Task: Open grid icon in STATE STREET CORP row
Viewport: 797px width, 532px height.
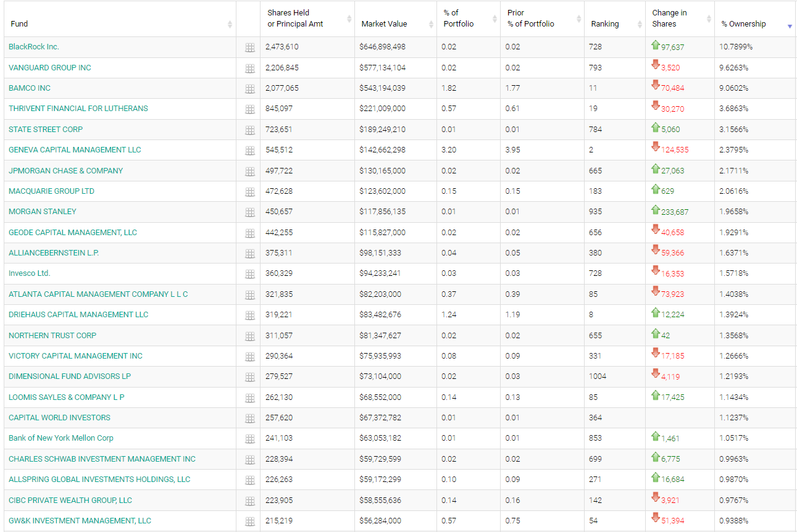Action: pos(250,130)
